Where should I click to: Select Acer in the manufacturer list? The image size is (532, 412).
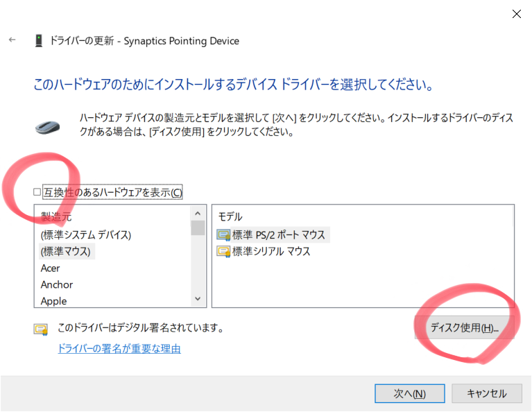51,268
